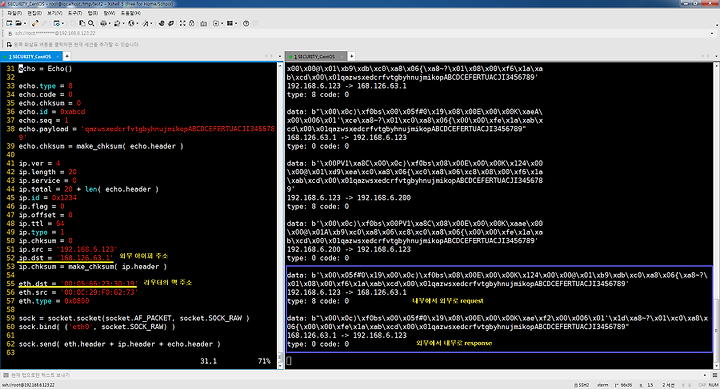The height and width of the screenshot is (389, 720).
Task: Expand Color scheme dropdown arrow
Action: point(124,23)
